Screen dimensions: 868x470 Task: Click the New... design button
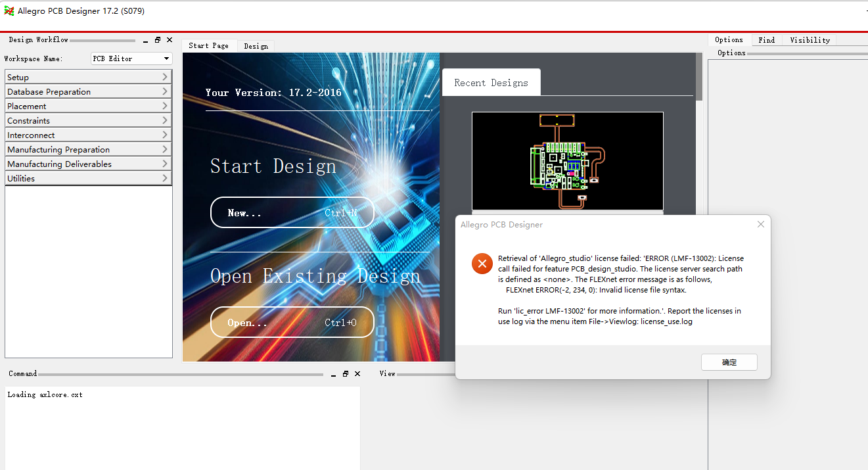[x=292, y=213]
